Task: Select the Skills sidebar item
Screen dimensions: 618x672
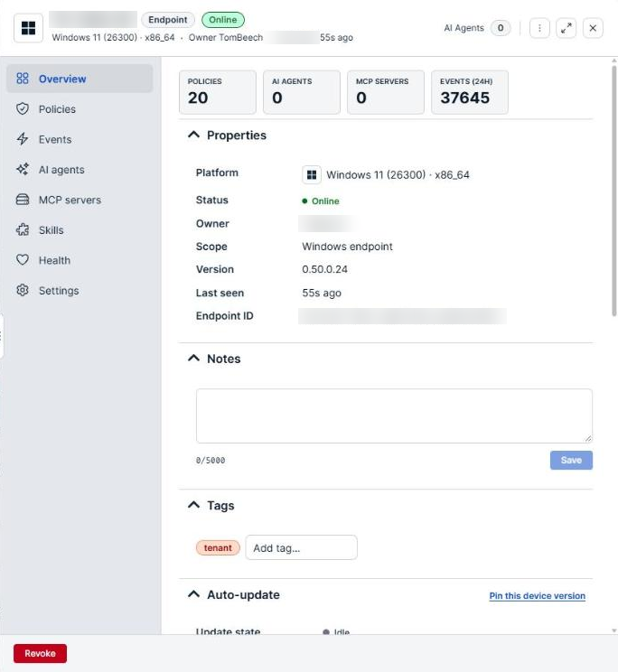Action: pyautogui.click(x=80, y=230)
